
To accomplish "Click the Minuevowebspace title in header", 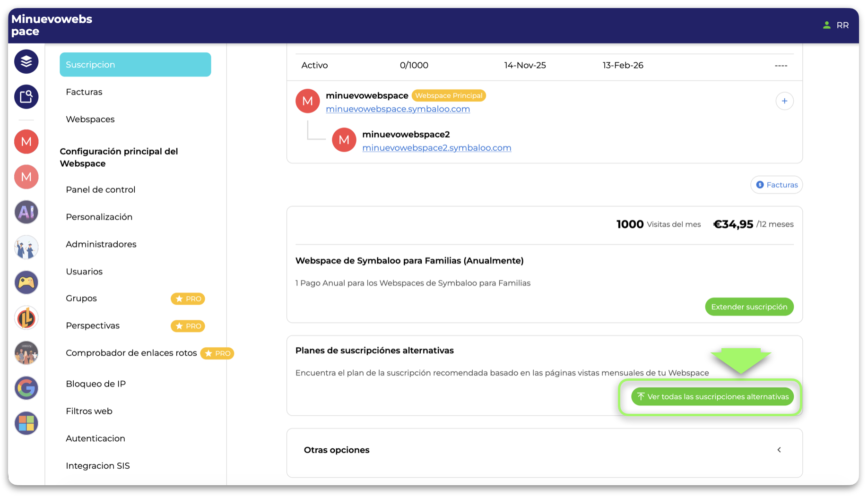I will (x=52, y=26).
